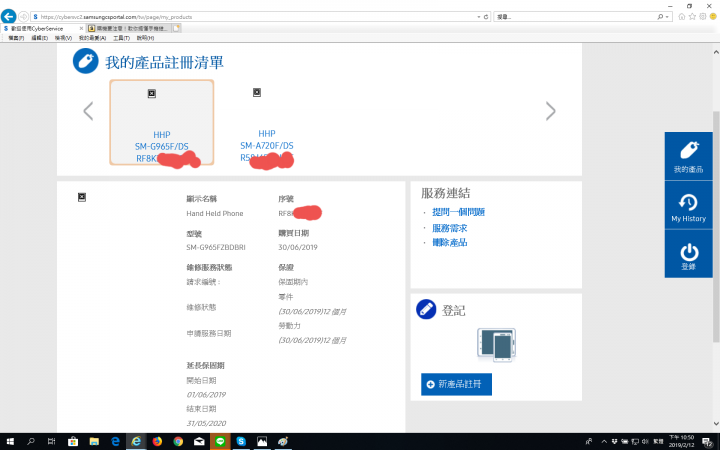Image resolution: width=720 pixels, height=450 pixels.
Task: Switch to Internet Explorer on the taskbar
Action: pos(136,442)
